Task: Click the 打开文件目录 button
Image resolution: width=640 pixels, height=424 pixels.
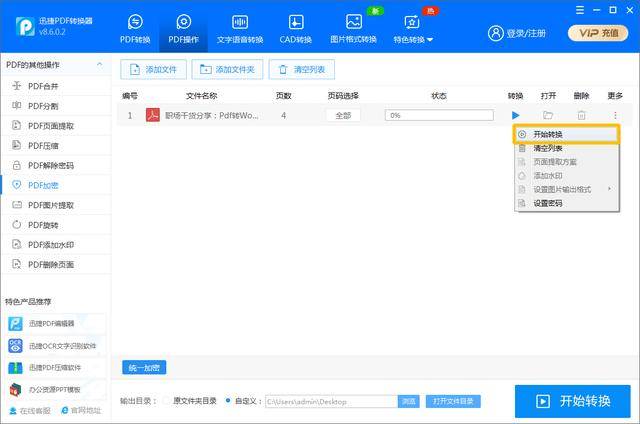Action: pos(453,402)
